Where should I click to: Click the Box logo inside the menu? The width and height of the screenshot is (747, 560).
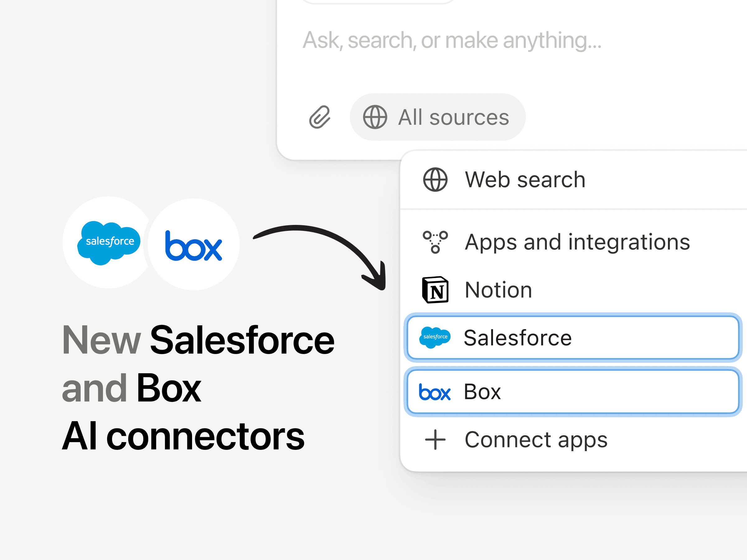pyautogui.click(x=435, y=392)
